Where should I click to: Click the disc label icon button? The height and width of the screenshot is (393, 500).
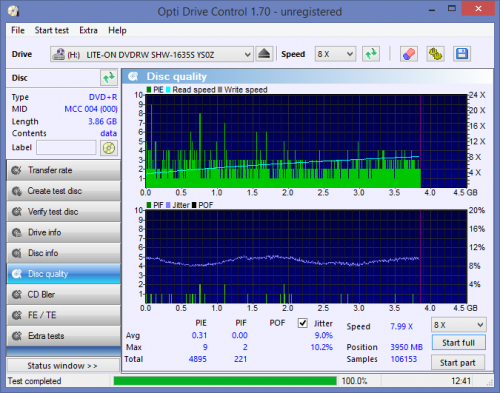click(x=109, y=148)
